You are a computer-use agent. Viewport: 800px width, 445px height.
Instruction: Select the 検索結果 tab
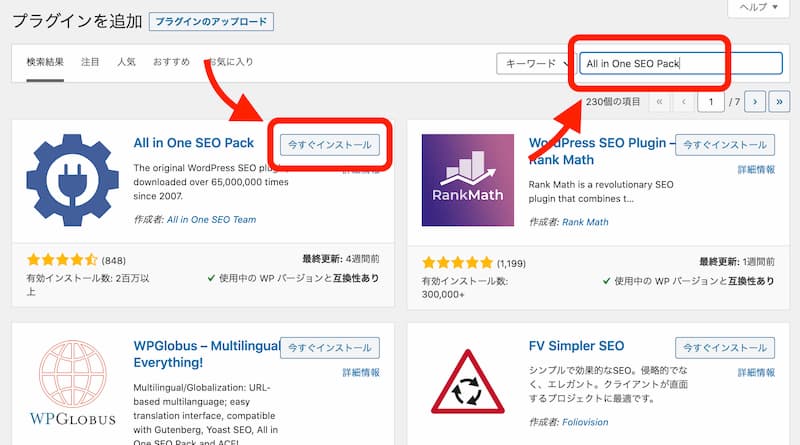45,62
